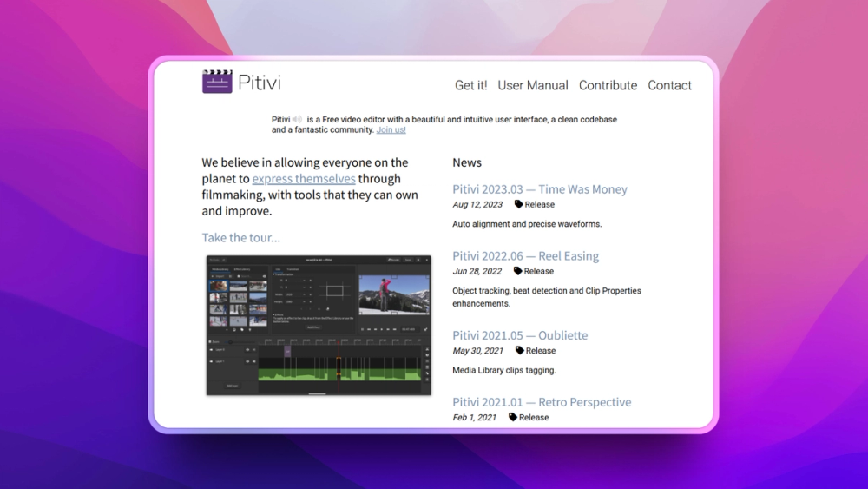Click 'Object tracking, beat detection' description text
Viewport: 868px width, 489px height.
click(546, 297)
